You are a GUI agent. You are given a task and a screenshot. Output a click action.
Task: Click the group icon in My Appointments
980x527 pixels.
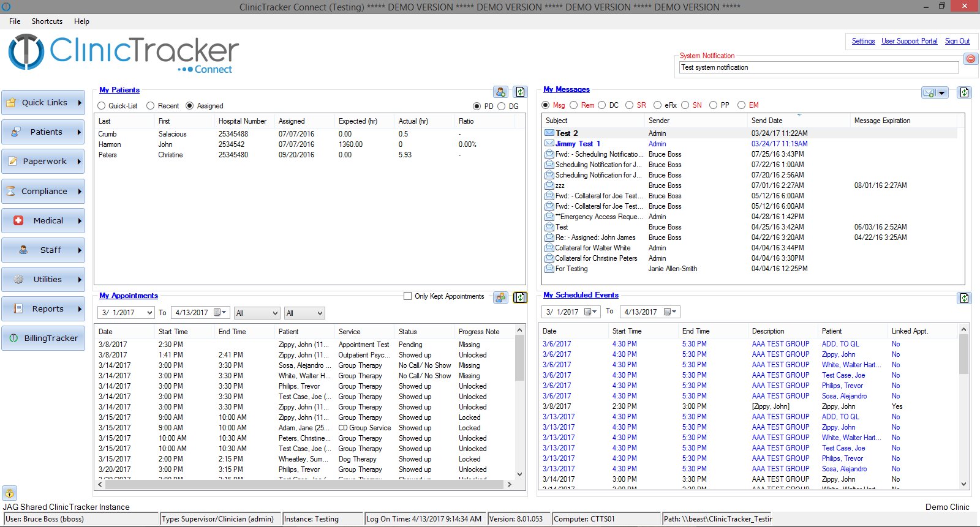[x=500, y=297]
